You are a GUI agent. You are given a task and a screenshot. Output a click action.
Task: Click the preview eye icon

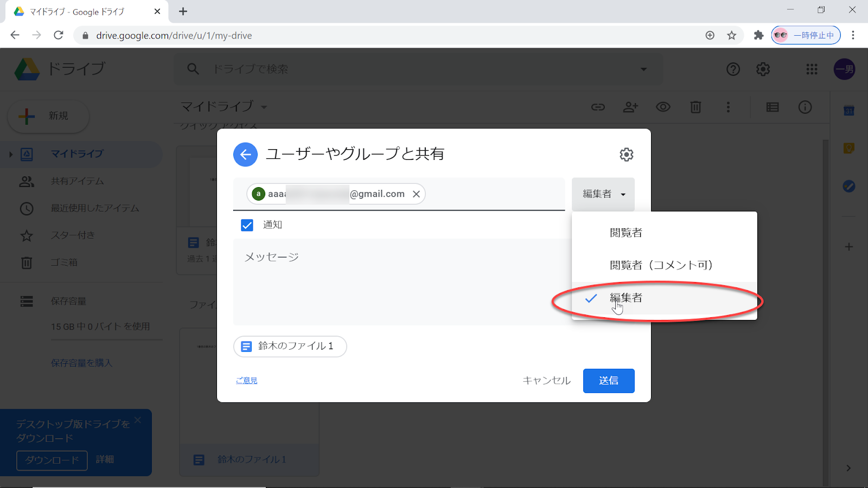[663, 107]
